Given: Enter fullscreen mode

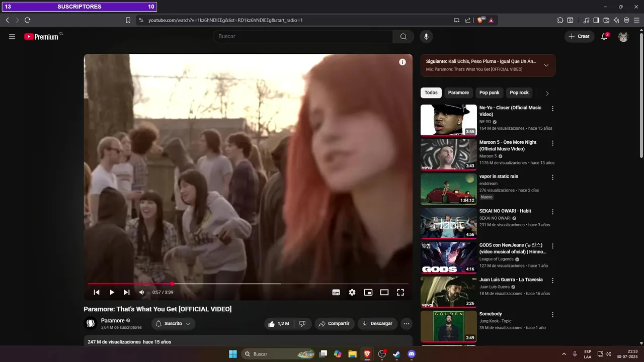Looking at the screenshot, I should pyautogui.click(x=400, y=292).
